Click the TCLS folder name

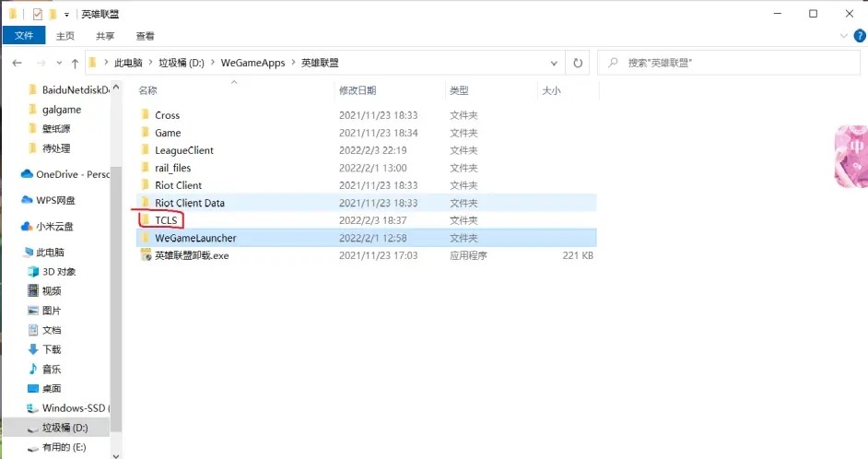[x=166, y=220]
